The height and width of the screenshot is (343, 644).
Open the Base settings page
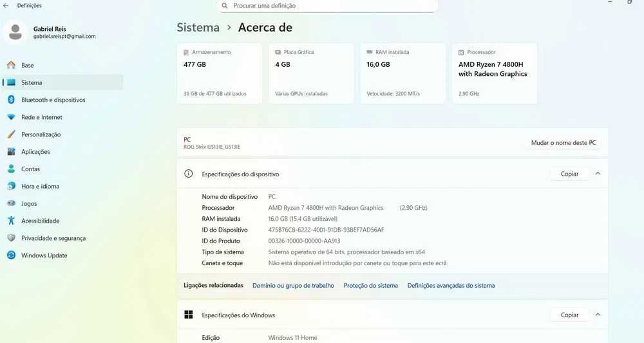click(x=62, y=65)
